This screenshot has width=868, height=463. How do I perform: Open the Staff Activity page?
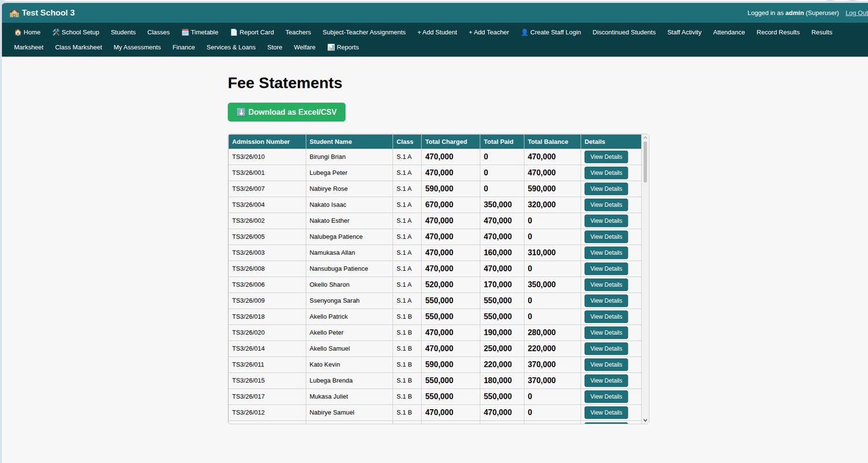[x=684, y=32]
